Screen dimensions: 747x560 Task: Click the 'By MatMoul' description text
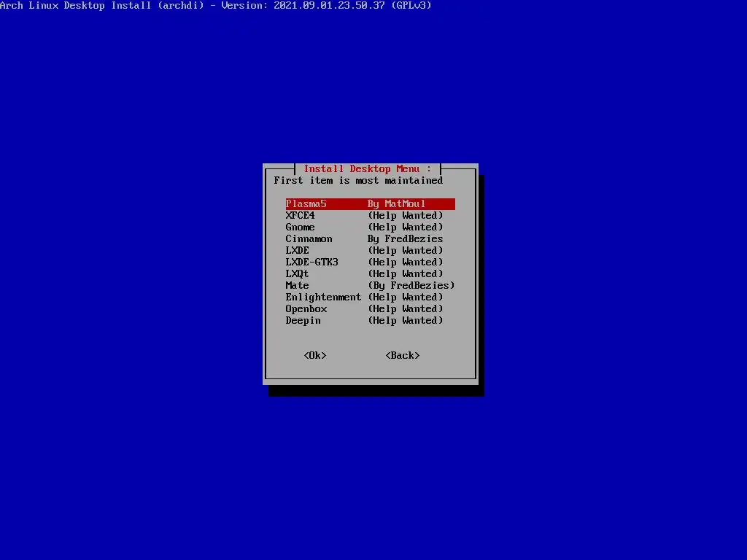click(396, 204)
